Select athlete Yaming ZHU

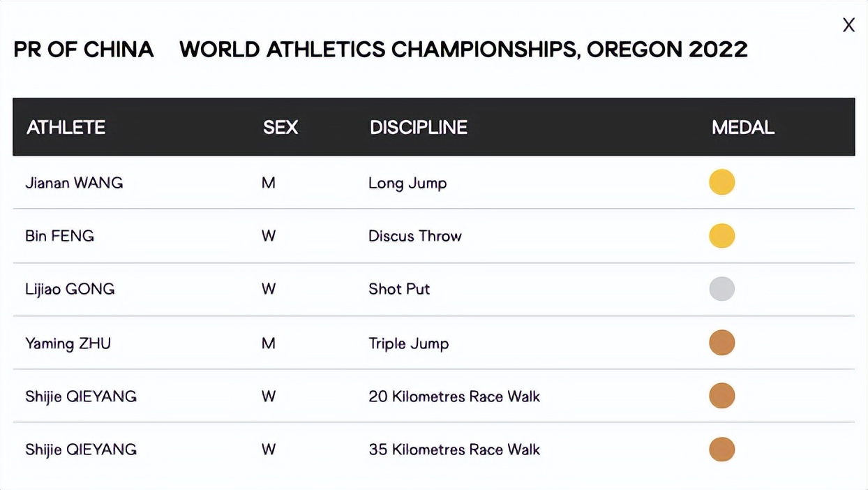click(68, 343)
